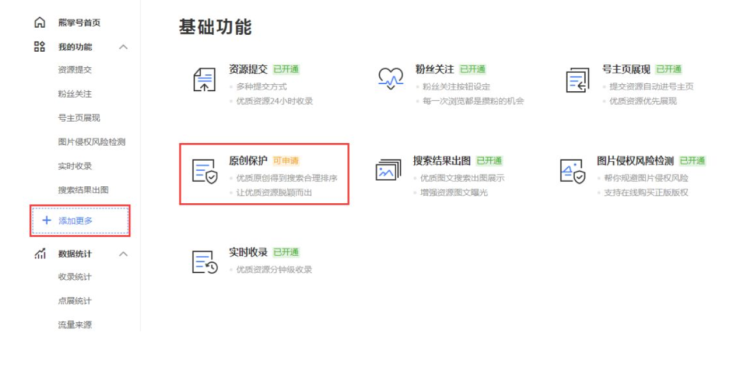Click the home icon beside 熊掌号首页
Image resolution: width=740 pixels, height=368 pixels.
[x=40, y=23]
